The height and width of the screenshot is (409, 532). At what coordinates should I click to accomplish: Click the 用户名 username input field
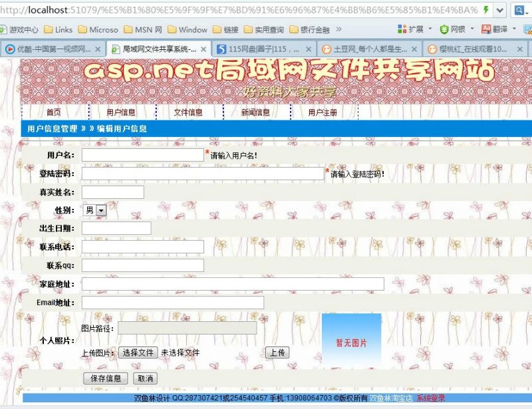click(x=142, y=155)
